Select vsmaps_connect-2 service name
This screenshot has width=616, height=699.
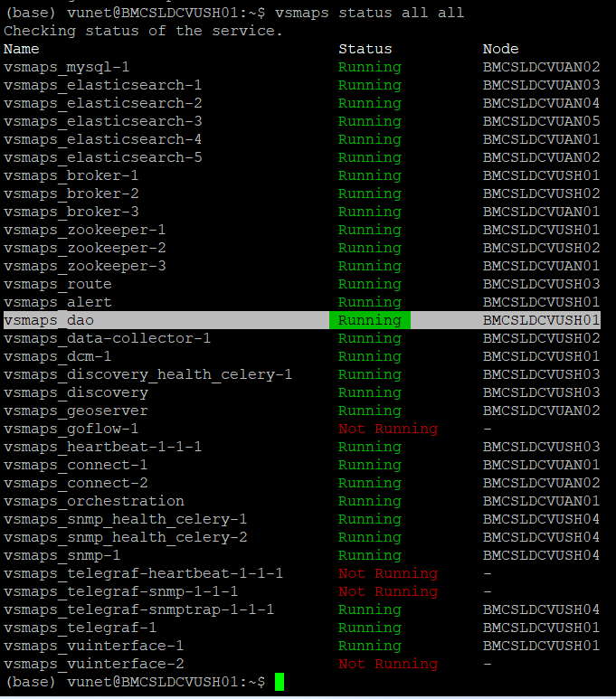(x=76, y=483)
